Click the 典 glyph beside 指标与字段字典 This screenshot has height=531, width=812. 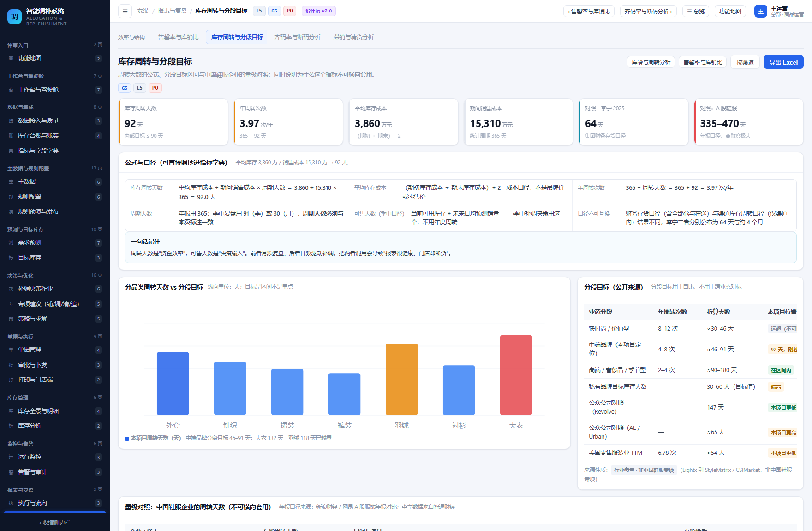(x=11, y=151)
